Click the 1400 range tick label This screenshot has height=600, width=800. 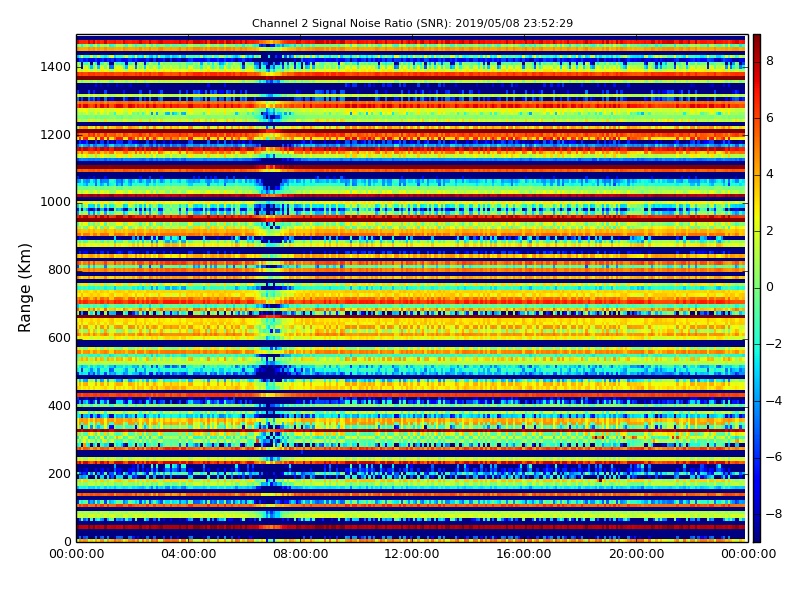[56, 67]
